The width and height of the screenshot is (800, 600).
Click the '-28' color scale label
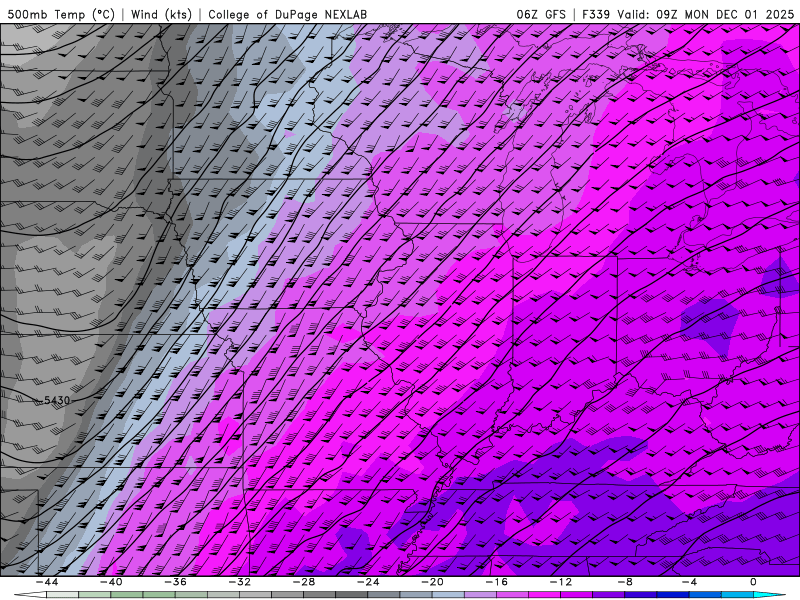point(304,582)
